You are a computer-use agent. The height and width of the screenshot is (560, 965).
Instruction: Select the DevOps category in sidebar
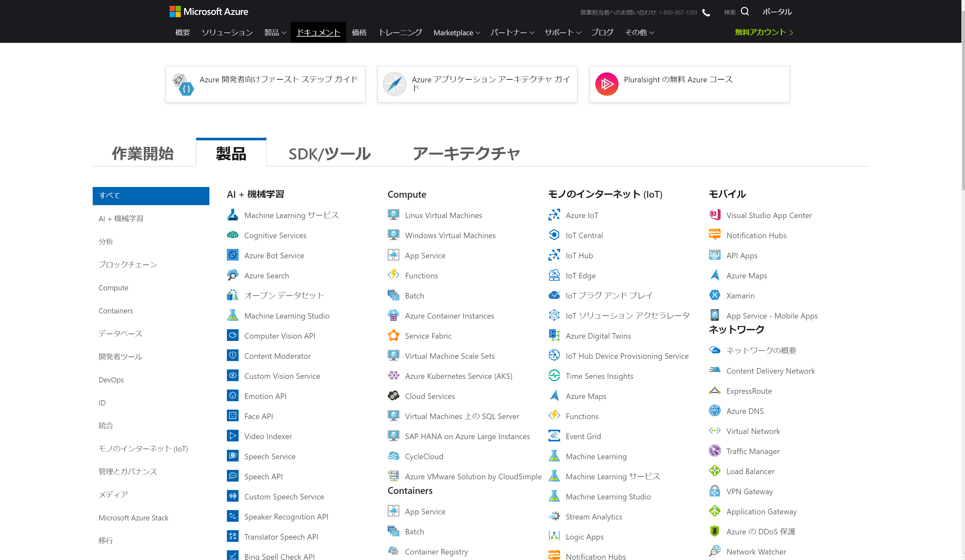111,379
